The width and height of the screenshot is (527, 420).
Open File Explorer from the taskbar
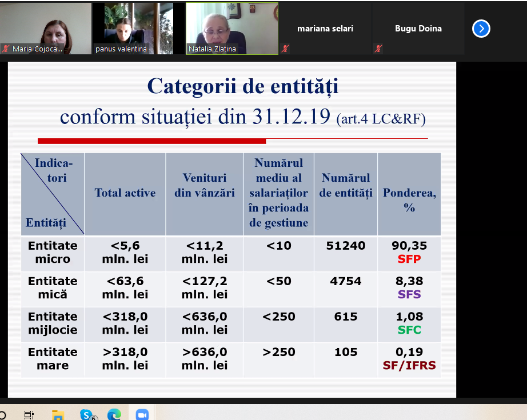(x=58, y=414)
